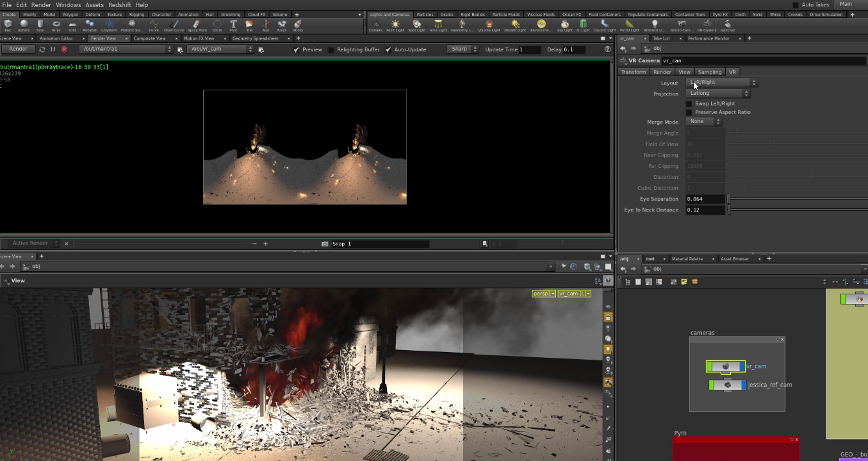The width and height of the screenshot is (868, 461).
Task: Open the Layout dropdown
Action: pyautogui.click(x=721, y=83)
